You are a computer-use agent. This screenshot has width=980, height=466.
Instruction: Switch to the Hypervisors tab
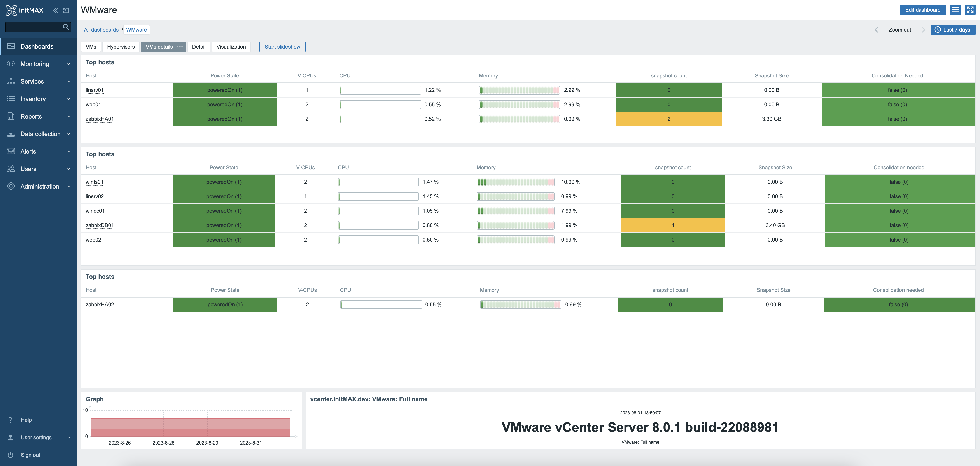(x=121, y=47)
